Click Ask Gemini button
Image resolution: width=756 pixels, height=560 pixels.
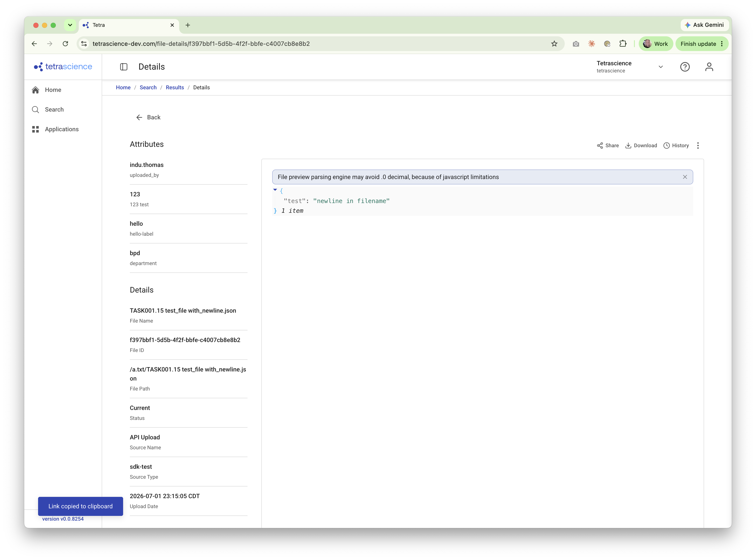pos(705,25)
